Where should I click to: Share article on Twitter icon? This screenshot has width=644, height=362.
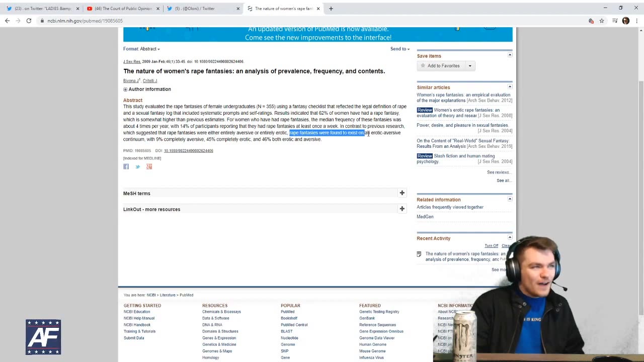coord(137,166)
